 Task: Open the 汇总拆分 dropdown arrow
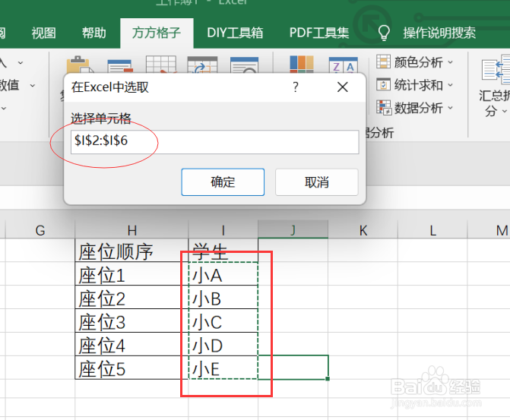[505, 111]
